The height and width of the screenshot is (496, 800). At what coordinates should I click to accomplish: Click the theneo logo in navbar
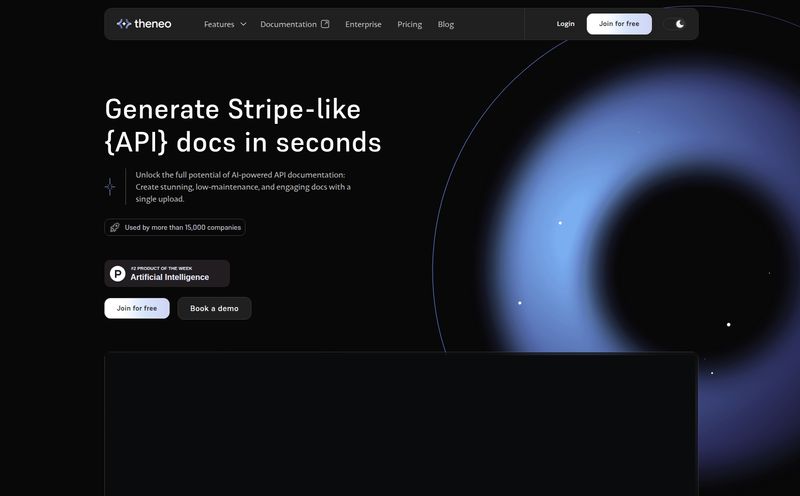(x=144, y=24)
